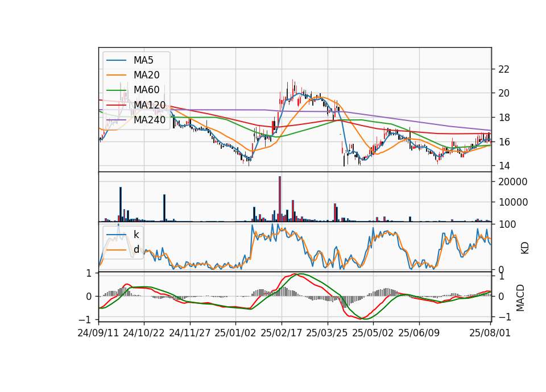546x392 pixels.
Task: Click the 25/02/17 date axis label
Action: (x=282, y=333)
